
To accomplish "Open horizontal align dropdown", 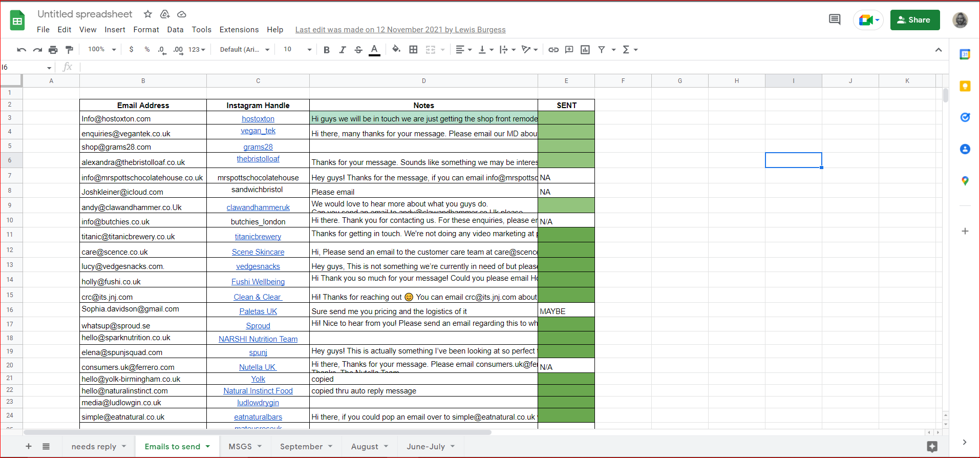I will (x=463, y=50).
